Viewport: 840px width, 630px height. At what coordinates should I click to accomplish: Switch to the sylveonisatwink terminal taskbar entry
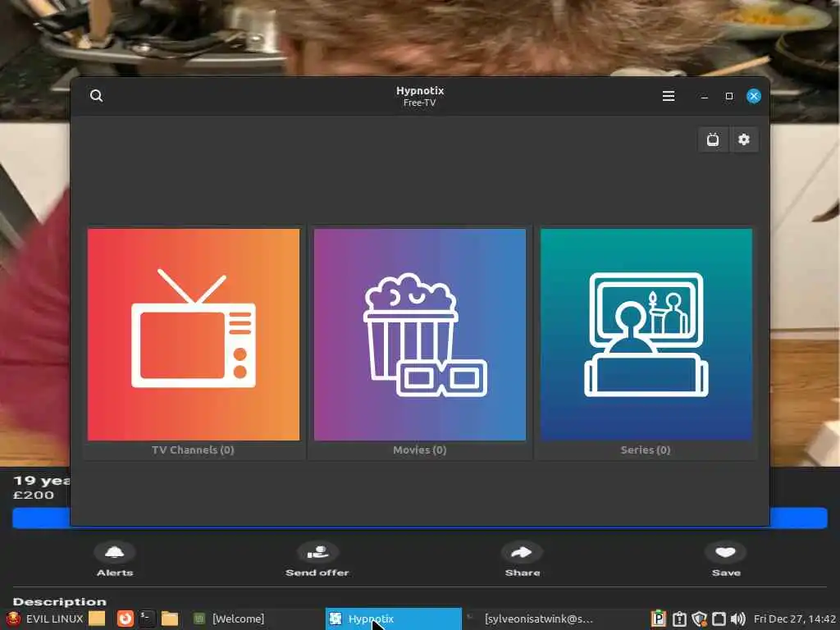point(531,619)
